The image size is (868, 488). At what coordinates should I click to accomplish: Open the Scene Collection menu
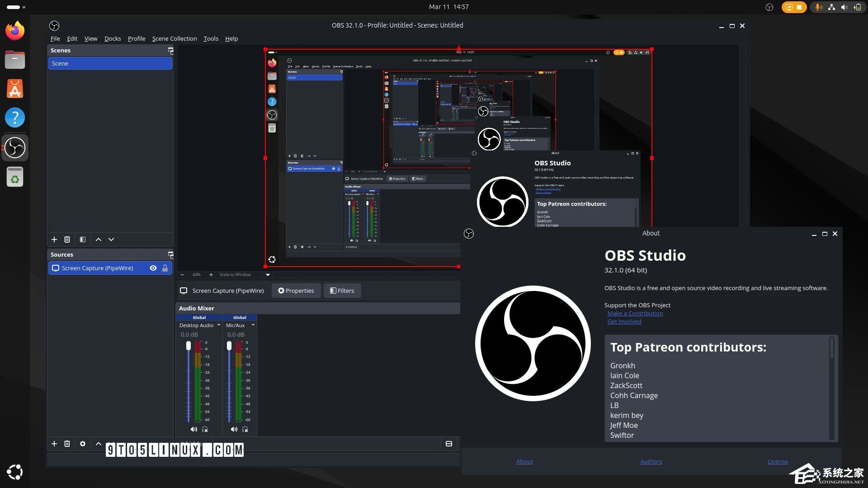[x=175, y=39]
